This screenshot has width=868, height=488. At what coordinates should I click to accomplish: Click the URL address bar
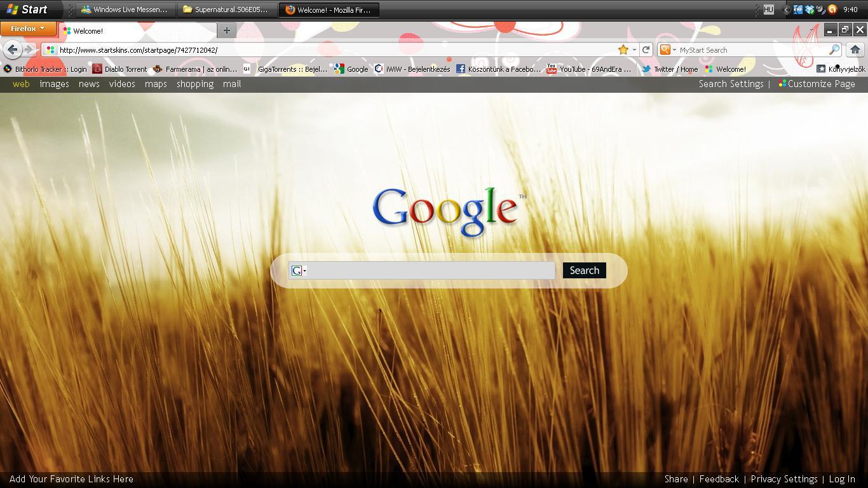337,50
